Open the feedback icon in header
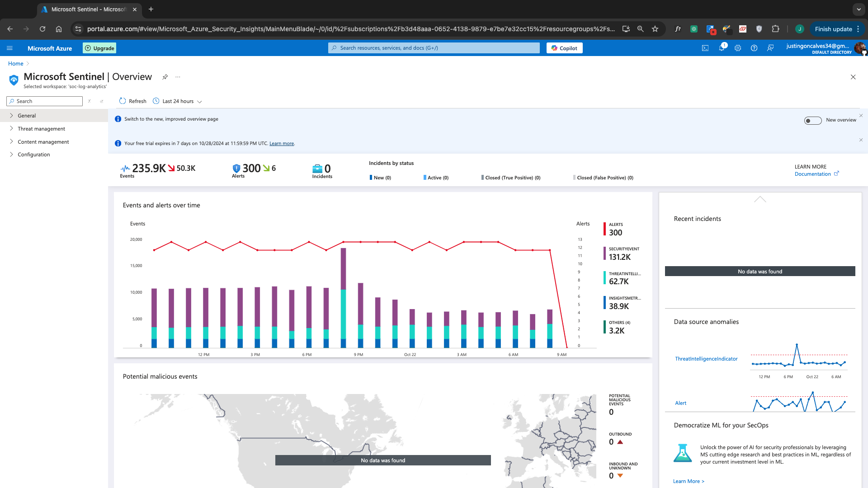The width and height of the screenshot is (868, 488). pos(770,48)
